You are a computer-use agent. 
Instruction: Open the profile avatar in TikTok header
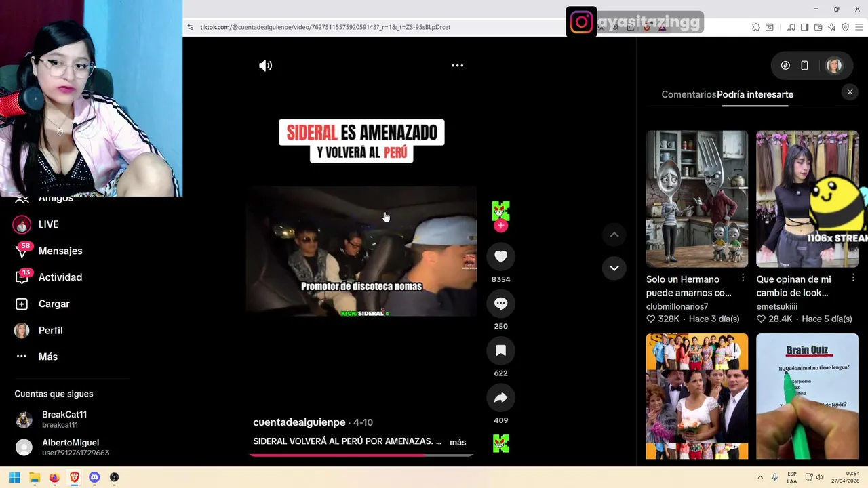834,66
